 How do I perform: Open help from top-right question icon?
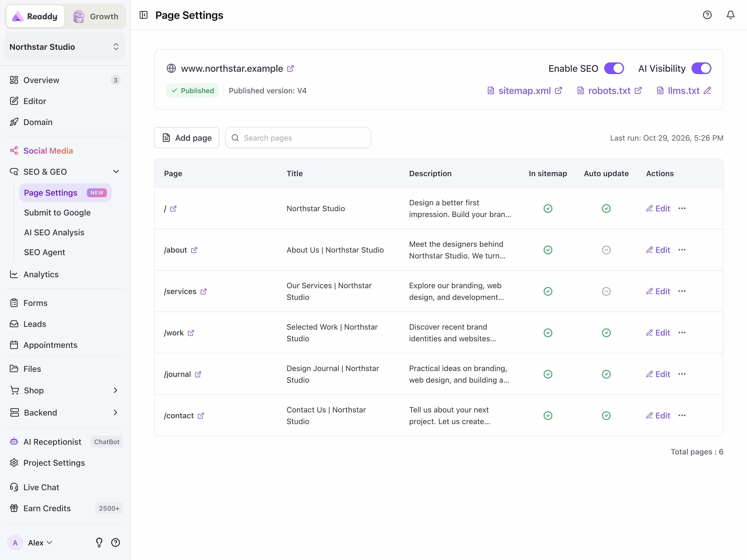click(x=707, y=15)
